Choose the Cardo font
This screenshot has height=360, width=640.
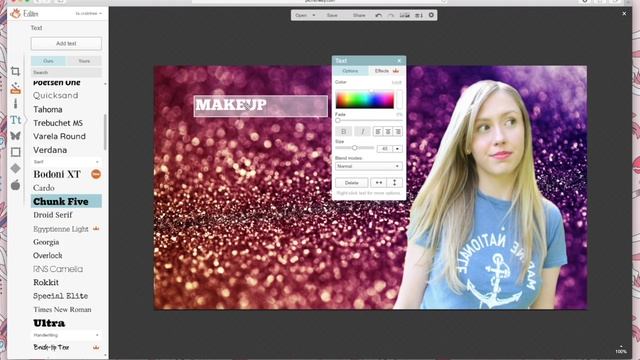[x=44, y=188]
